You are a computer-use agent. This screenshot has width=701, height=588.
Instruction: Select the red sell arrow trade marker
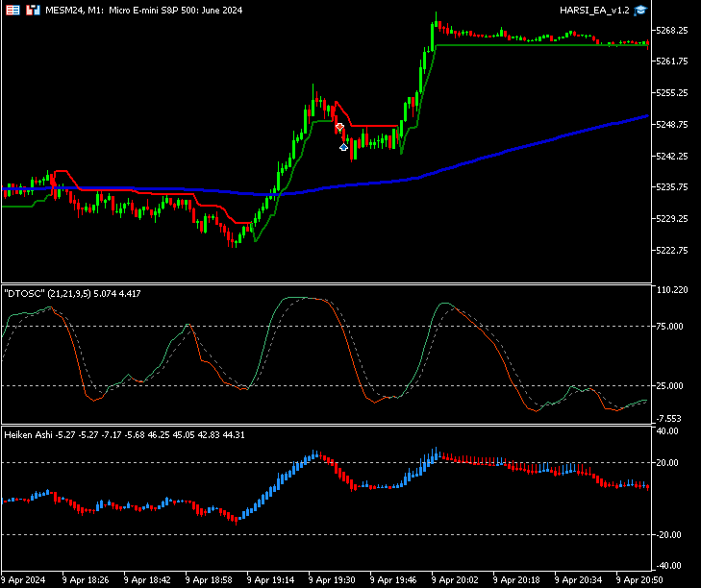tap(339, 128)
